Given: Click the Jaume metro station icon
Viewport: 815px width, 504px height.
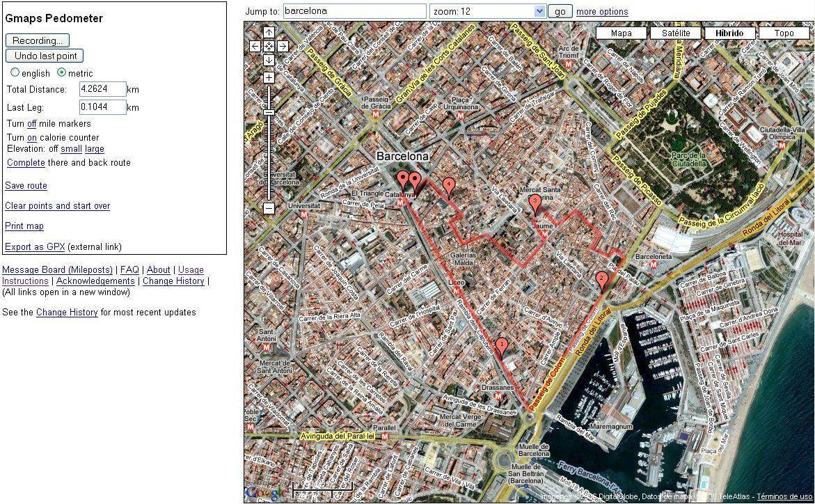Looking at the screenshot, I should (x=544, y=234).
